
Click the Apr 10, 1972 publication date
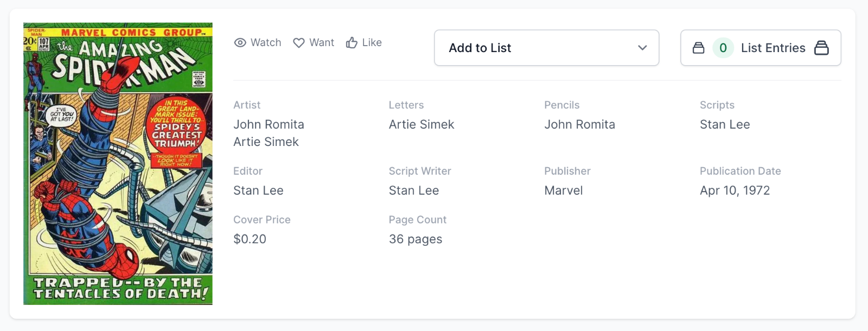tap(735, 191)
